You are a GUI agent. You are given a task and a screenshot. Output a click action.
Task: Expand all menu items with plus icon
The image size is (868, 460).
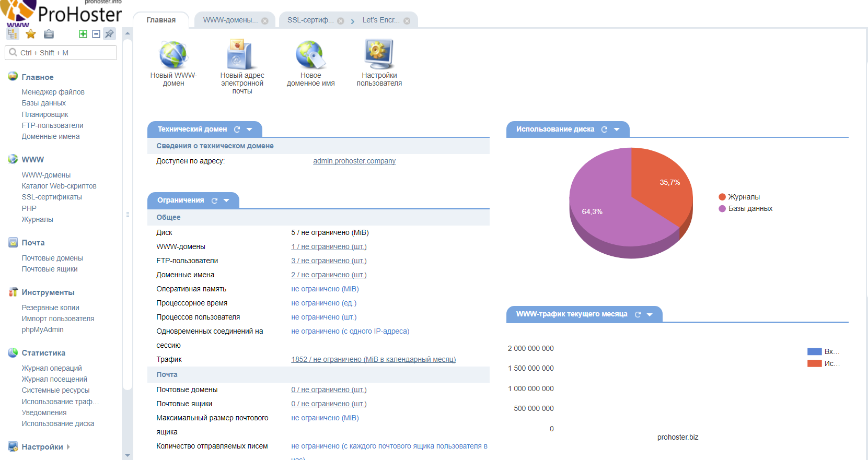pyautogui.click(x=83, y=34)
